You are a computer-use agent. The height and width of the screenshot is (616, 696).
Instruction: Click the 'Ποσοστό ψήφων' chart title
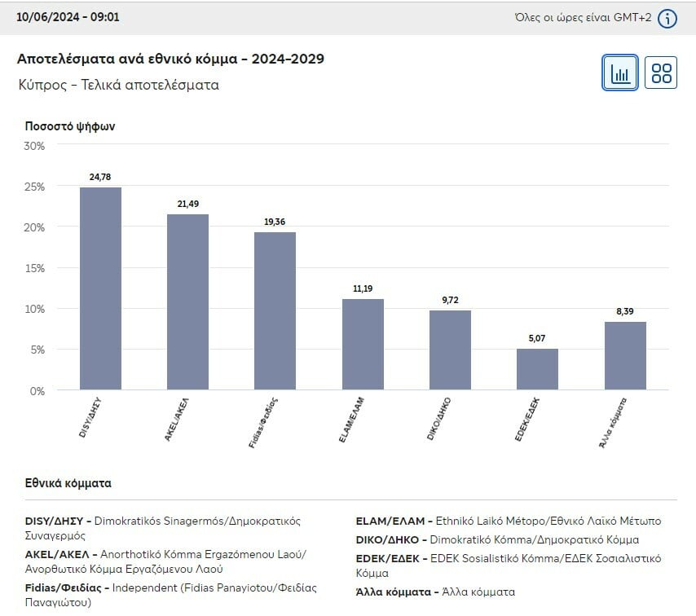70,126
